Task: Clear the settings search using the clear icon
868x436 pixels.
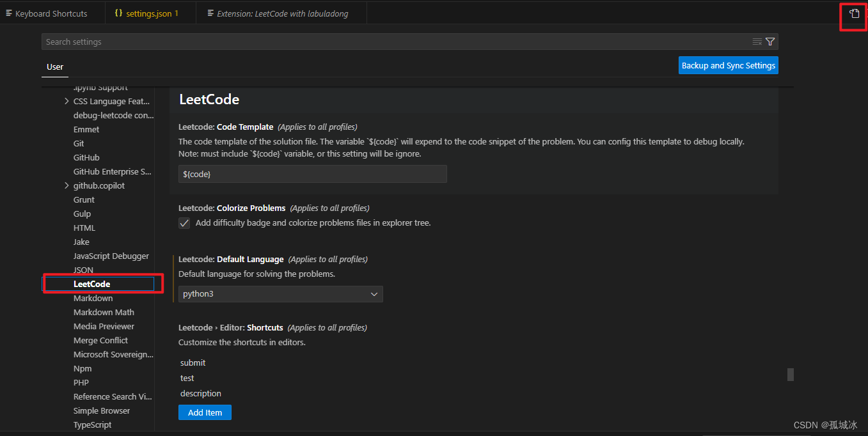Action: click(757, 41)
